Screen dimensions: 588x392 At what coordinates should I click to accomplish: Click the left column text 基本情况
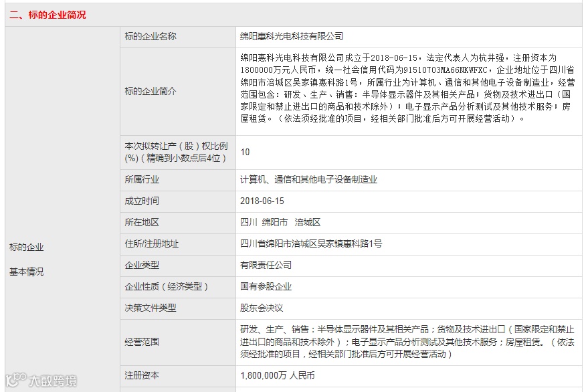(26, 272)
